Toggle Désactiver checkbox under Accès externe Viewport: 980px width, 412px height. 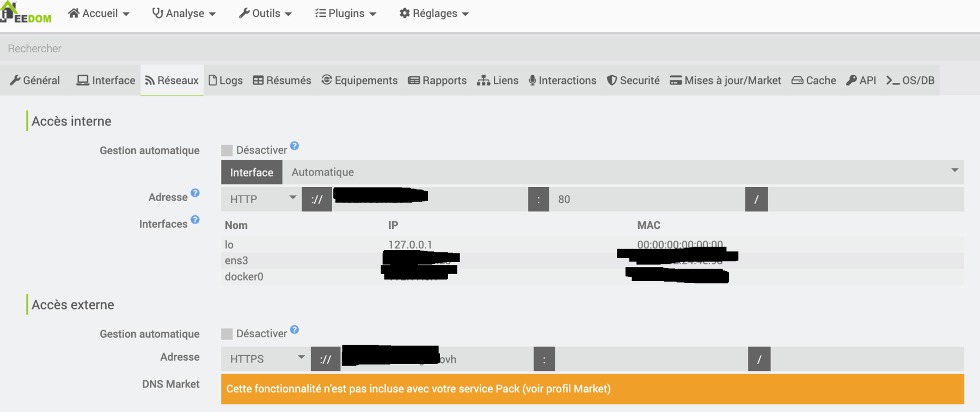coord(227,334)
